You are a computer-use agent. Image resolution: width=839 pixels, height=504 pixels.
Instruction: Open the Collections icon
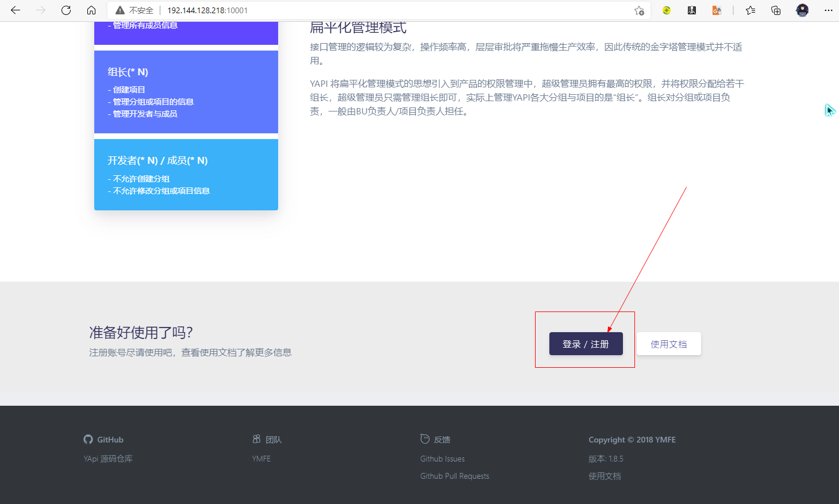776,10
